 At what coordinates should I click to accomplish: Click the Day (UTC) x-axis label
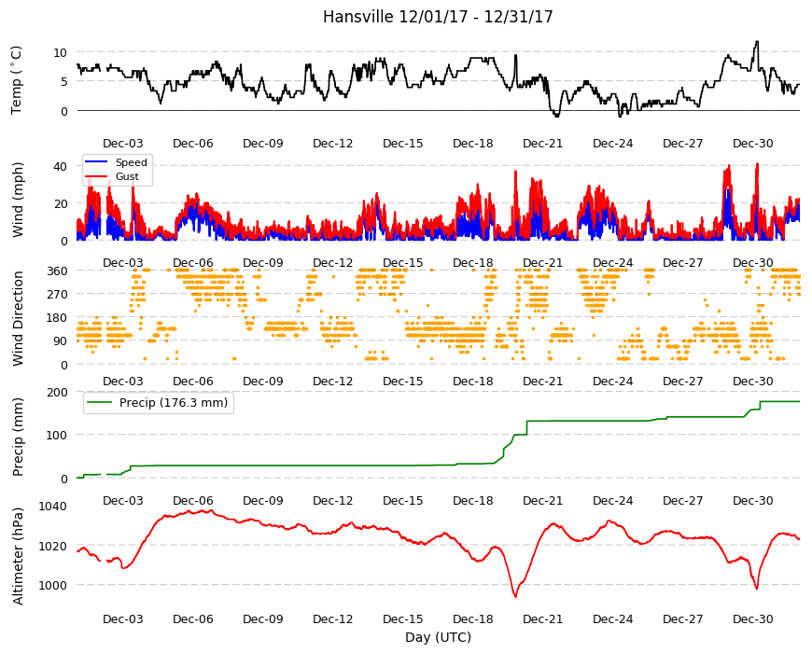click(438, 637)
